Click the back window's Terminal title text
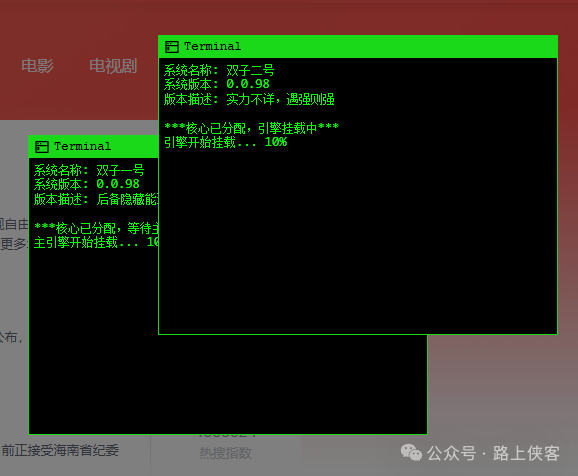The width and height of the screenshot is (578, 476). [83, 146]
